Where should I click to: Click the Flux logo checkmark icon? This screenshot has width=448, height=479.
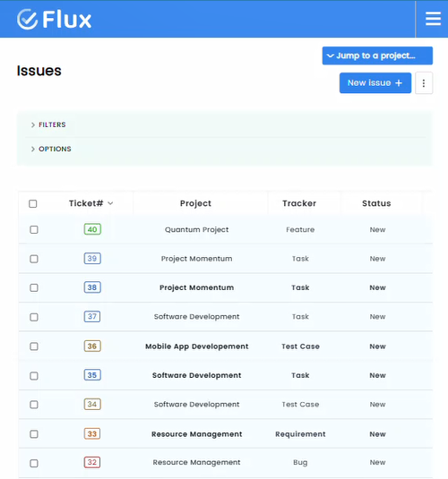click(x=27, y=19)
